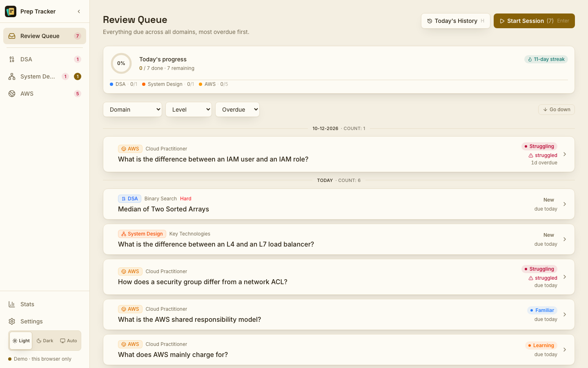The height and width of the screenshot is (368, 588).
Task: Open the What does AWS mainly charge for card
Action: click(339, 350)
